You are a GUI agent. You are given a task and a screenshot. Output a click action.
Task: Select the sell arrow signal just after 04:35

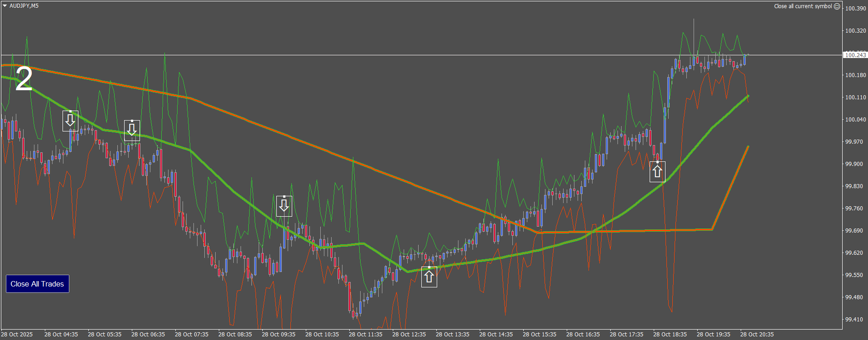(70, 121)
